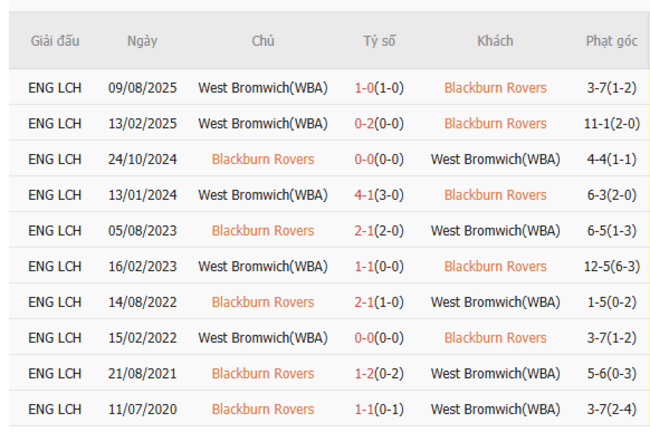Viewport: 650px width, 442px height.
Task: Open the 1-2(0-2) score result
Action: tap(379, 373)
